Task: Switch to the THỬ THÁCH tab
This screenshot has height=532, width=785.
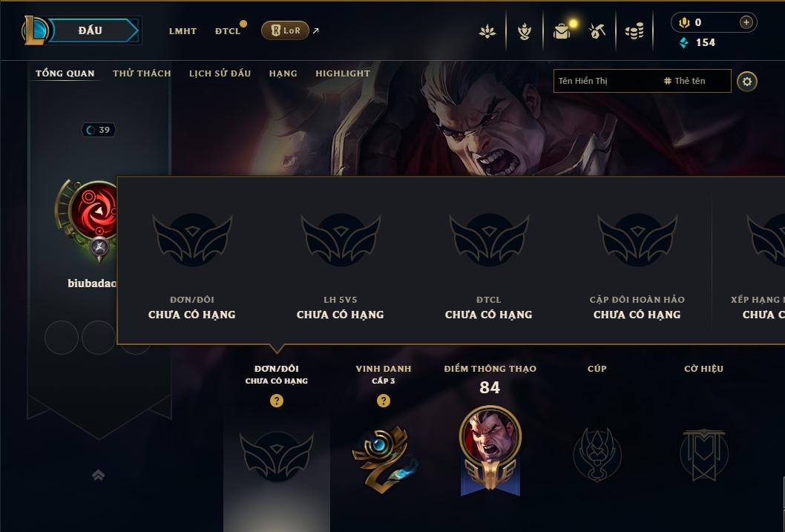Action: click(142, 73)
